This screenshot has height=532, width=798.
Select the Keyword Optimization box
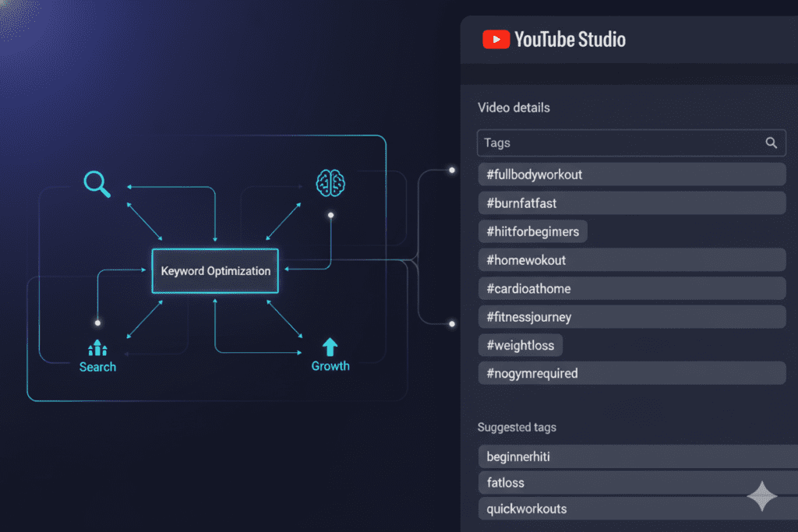[x=214, y=270]
